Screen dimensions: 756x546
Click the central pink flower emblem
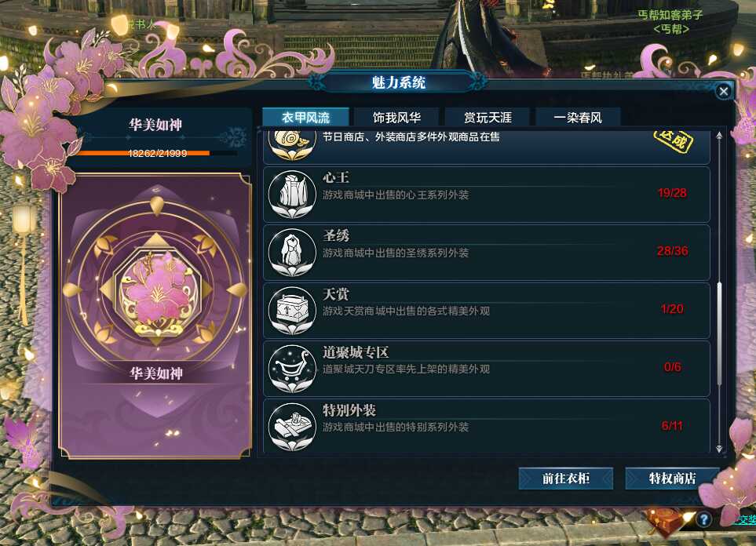tap(157, 293)
